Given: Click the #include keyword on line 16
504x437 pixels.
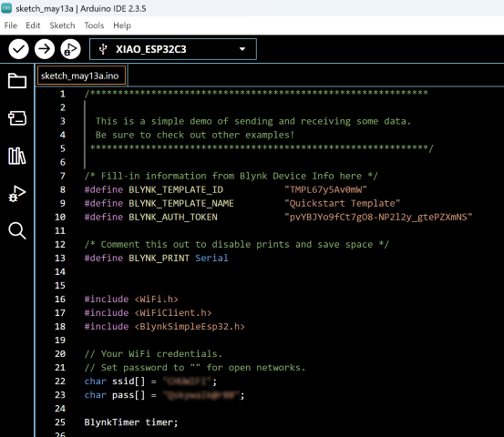Looking at the screenshot, I should 107,299.
